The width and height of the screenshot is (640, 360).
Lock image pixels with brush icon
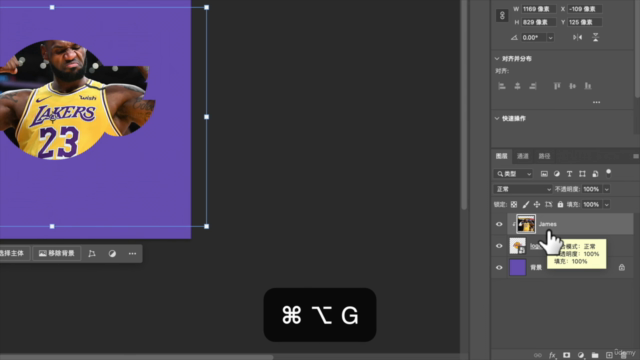coord(526,204)
